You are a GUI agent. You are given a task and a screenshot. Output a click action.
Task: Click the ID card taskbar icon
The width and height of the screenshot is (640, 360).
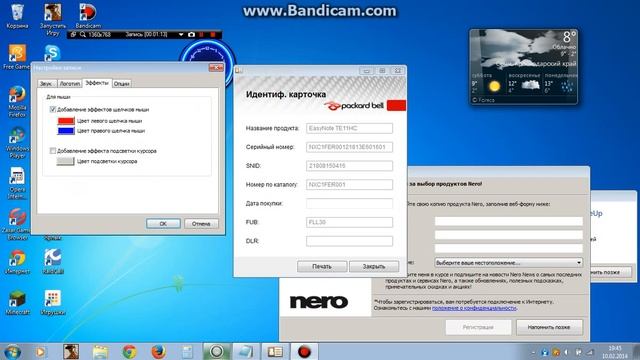pos(275,351)
